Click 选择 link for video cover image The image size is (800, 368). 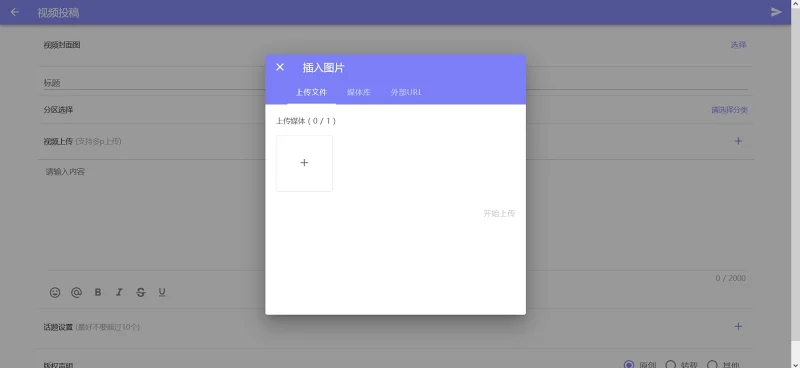[x=738, y=45]
